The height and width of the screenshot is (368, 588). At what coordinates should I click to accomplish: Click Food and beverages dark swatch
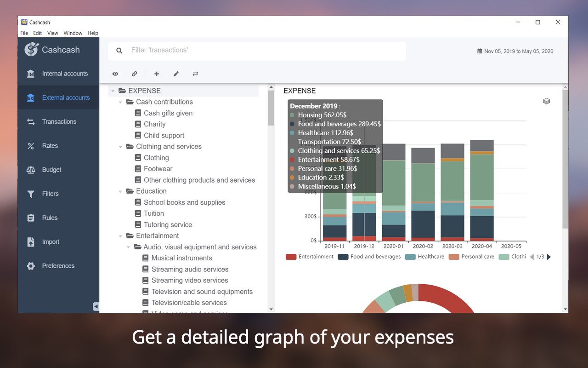coord(343,257)
